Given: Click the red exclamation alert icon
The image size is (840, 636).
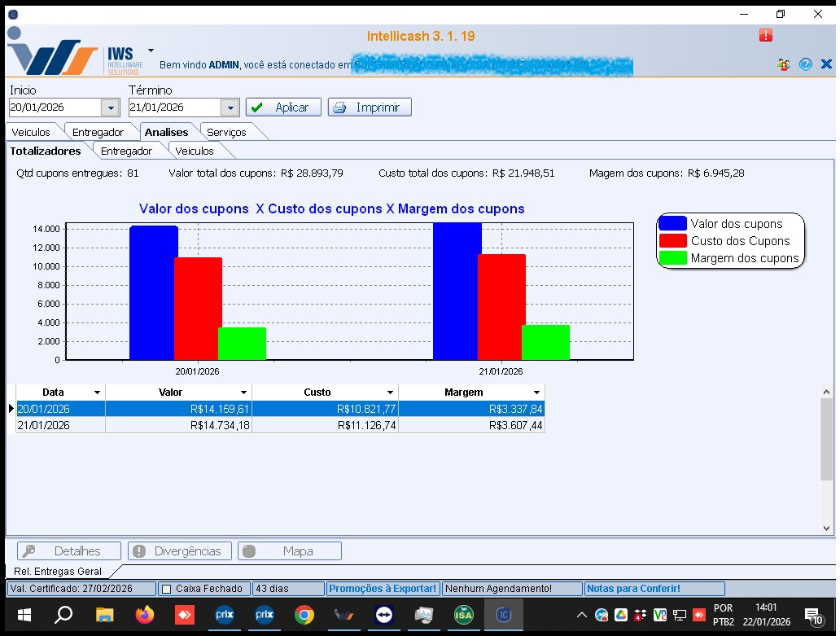Looking at the screenshot, I should coord(765,35).
